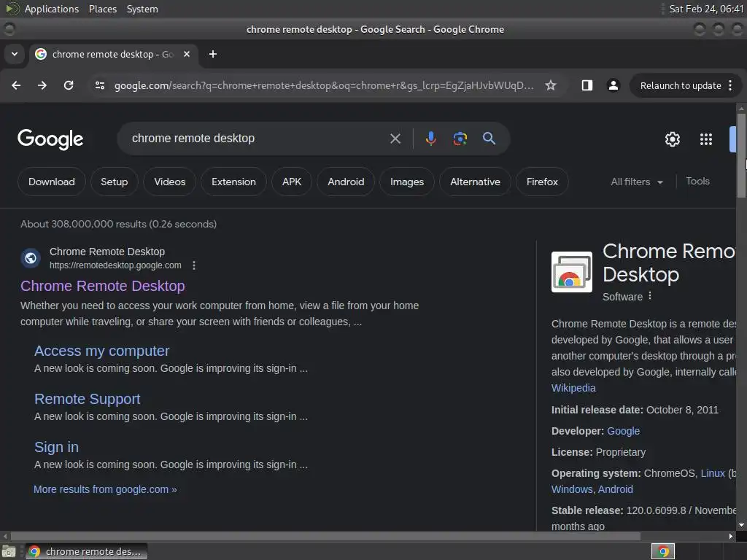The width and height of the screenshot is (747, 560).
Task: Click Relaunch to update button
Action: click(681, 85)
